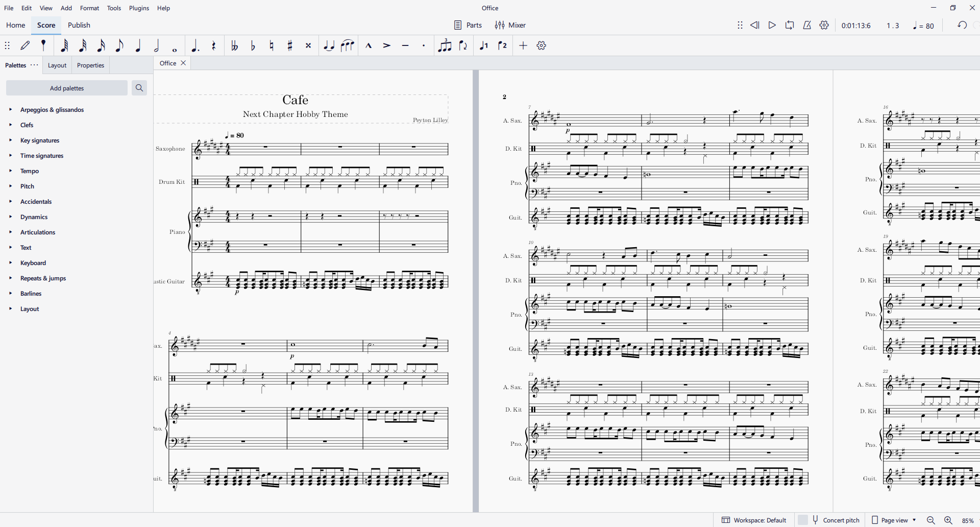Viewport: 980px width, 527px height.
Task: Select the flip direction tool
Action: pyautogui.click(x=463, y=46)
